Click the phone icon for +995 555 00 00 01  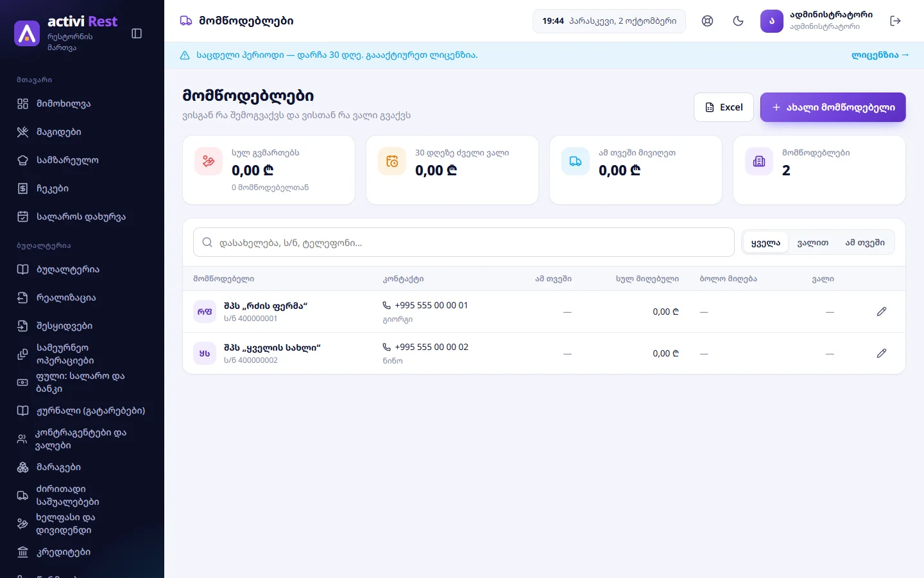(387, 305)
